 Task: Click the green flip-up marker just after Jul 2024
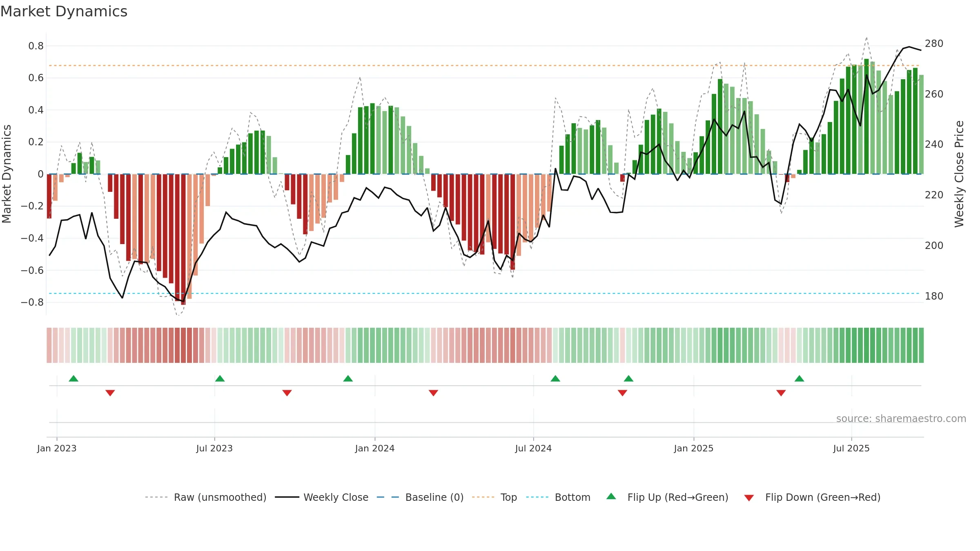pyautogui.click(x=555, y=378)
